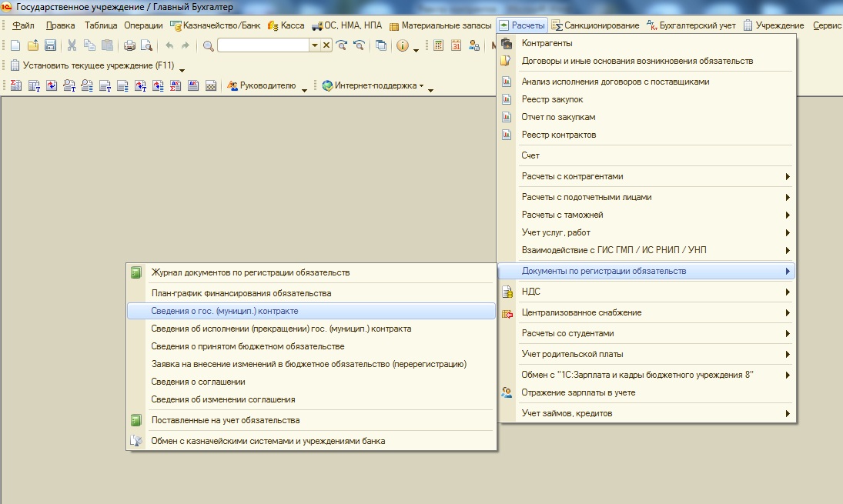This screenshot has width=843, height=504.
Task: Open the search field dropdown arrow
Action: click(314, 45)
